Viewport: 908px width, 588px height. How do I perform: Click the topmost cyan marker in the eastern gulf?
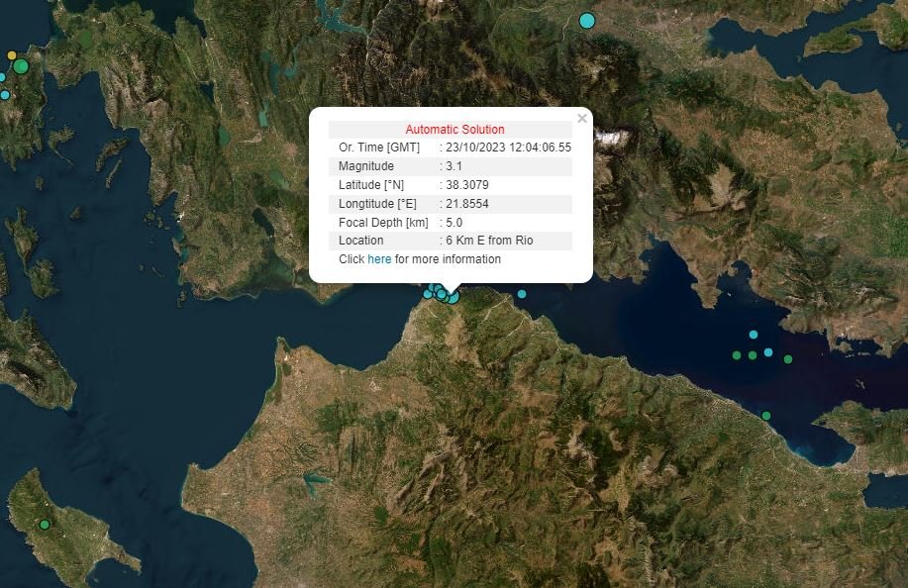tap(754, 335)
